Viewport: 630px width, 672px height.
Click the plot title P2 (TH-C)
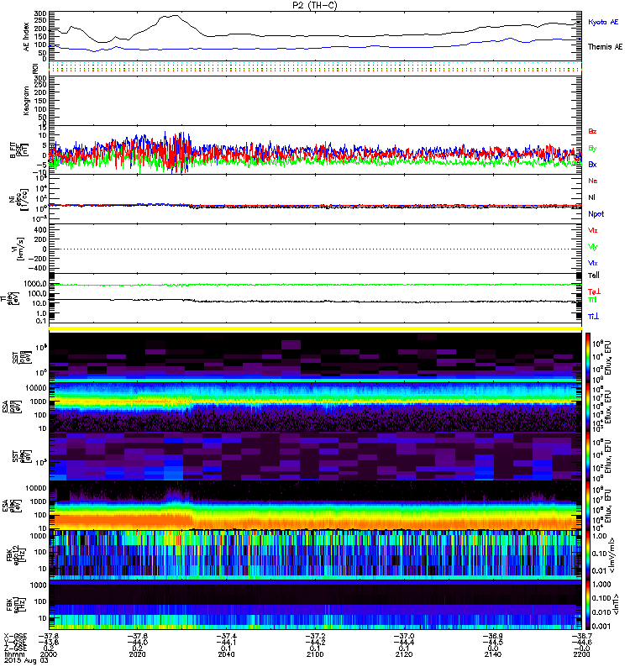[315, 5]
